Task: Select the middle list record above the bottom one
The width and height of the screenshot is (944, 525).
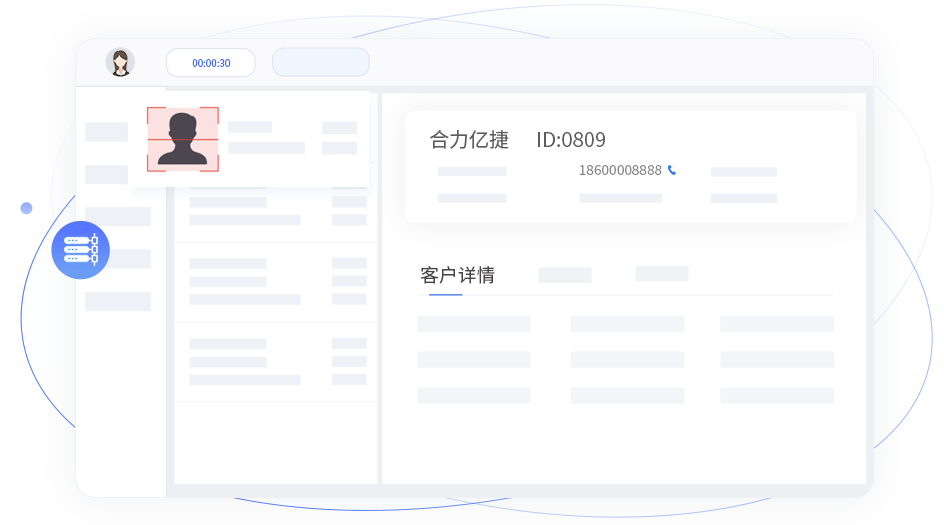Action: 275,281
